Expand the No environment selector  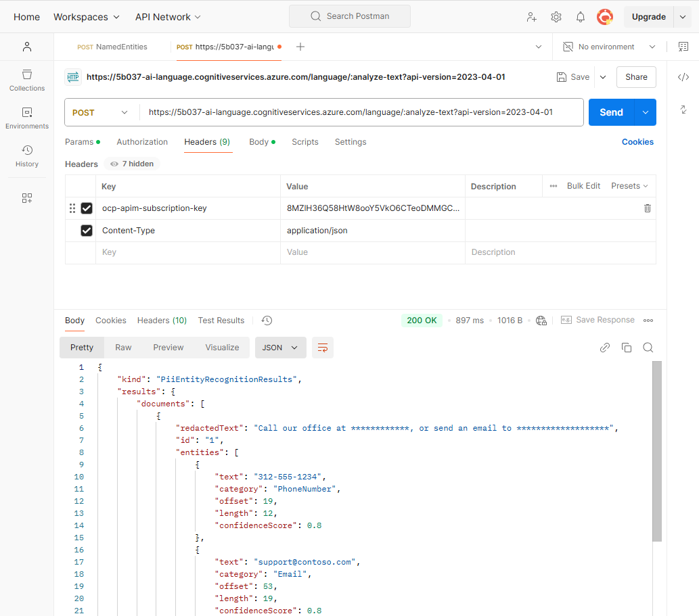click(609, 47)
